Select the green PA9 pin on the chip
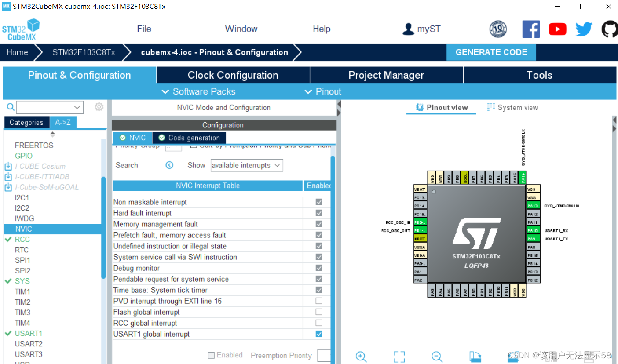Image resolution: width=618 pixels, height=364 pixels. (533, 239)
